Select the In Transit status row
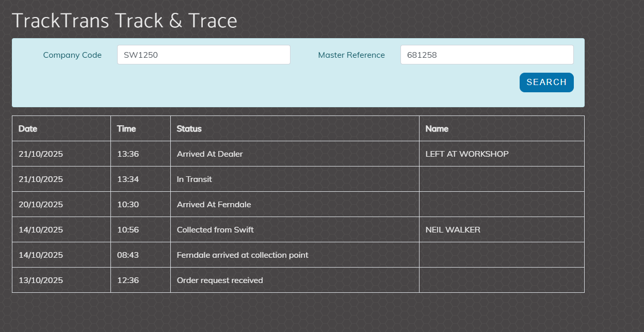The height and width of the screenshot is (332, 644). point(195,179)
